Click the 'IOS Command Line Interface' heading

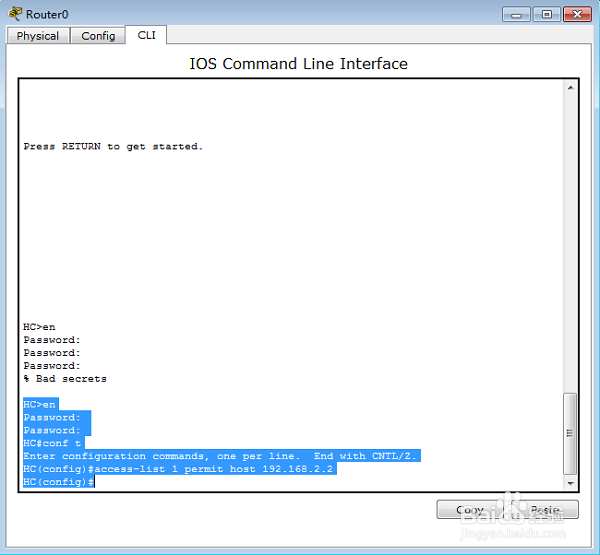click(298, 64)
